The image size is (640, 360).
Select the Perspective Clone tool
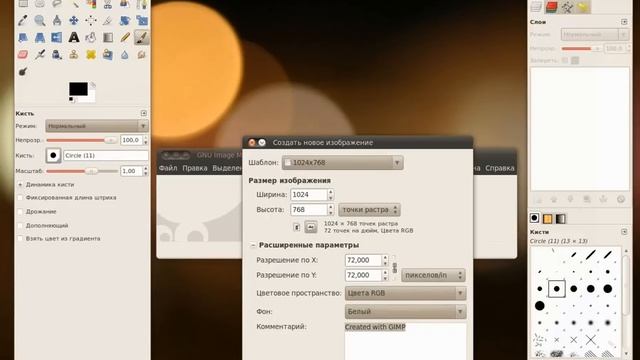click(x=108, y=54)
